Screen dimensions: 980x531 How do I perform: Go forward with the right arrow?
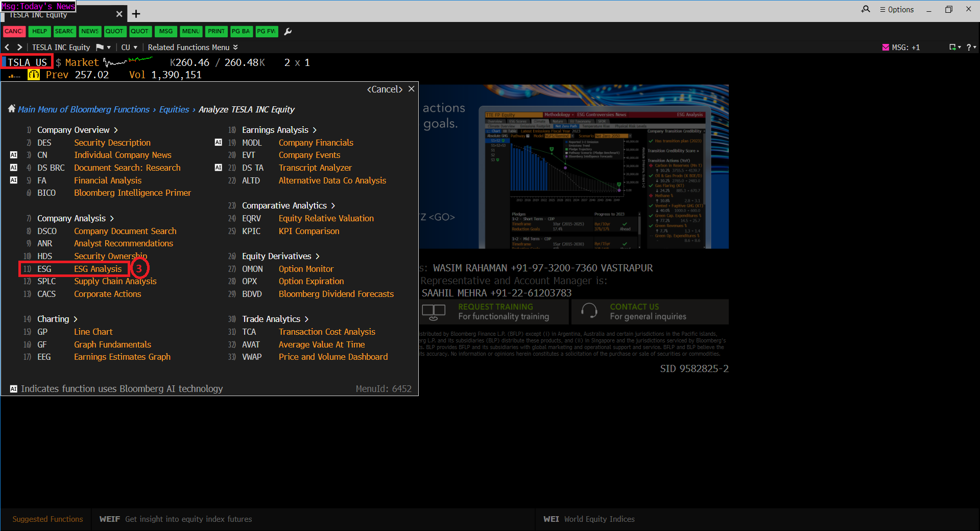click(x=19, y=47)
